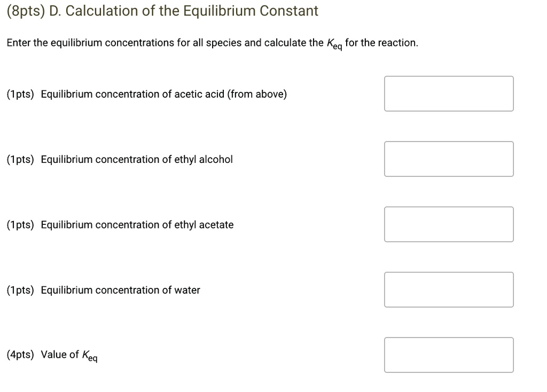Click the Keq value input field

(x=448, y=355)
